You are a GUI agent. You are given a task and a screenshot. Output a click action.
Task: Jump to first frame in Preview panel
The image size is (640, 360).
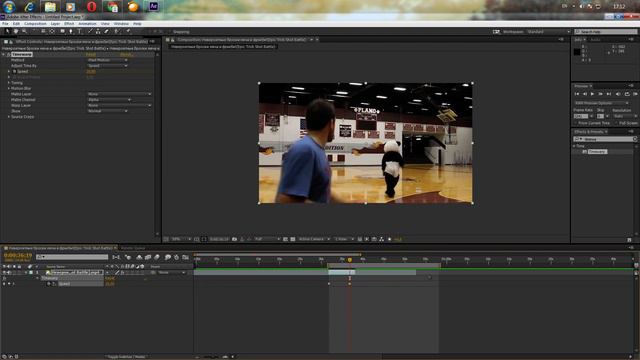(x=577, y=94)
